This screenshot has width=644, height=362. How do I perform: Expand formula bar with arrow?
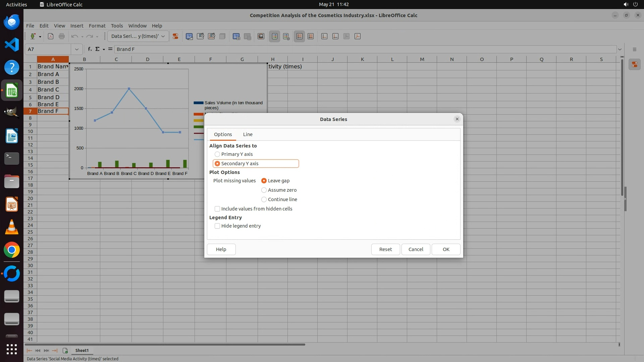point(620,49)
